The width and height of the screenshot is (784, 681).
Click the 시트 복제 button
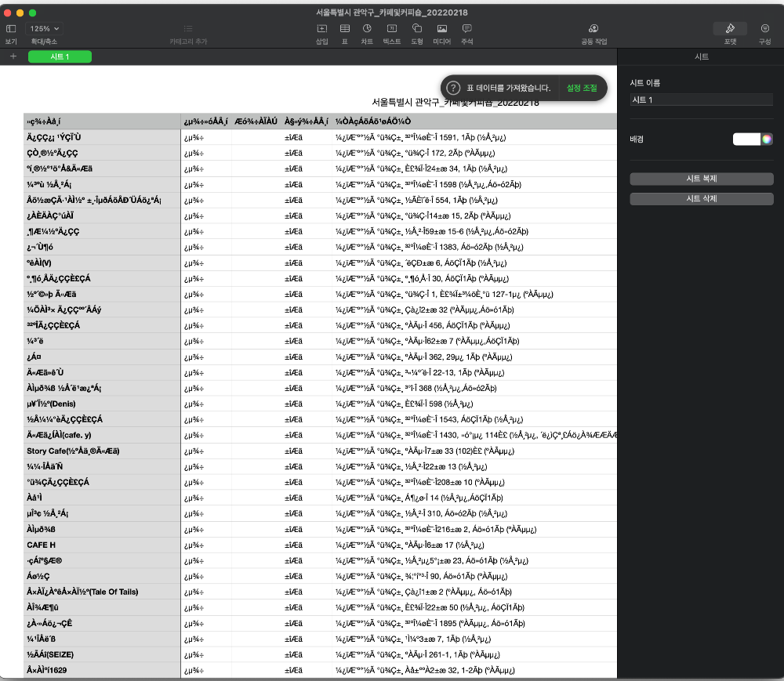coord(702,179)
